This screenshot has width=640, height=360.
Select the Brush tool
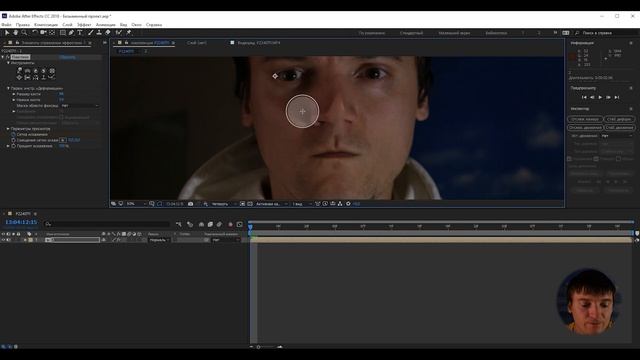click(x=91, y=33)
